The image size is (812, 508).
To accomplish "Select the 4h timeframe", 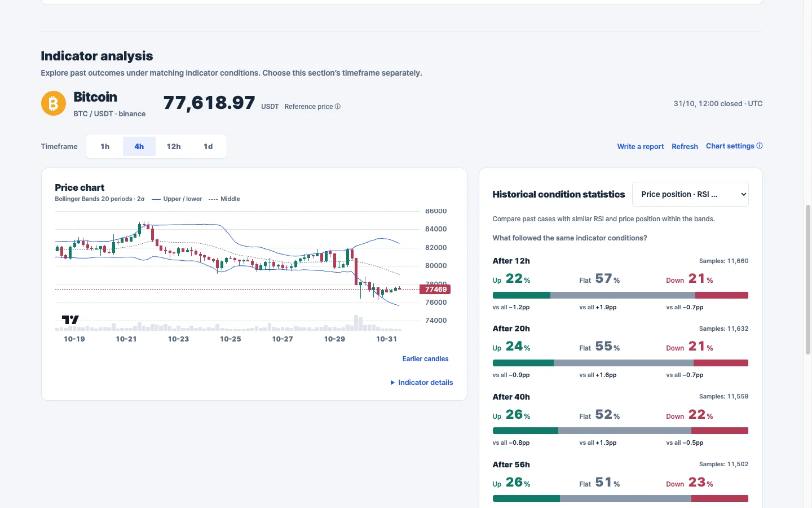I will click(139, 146).
